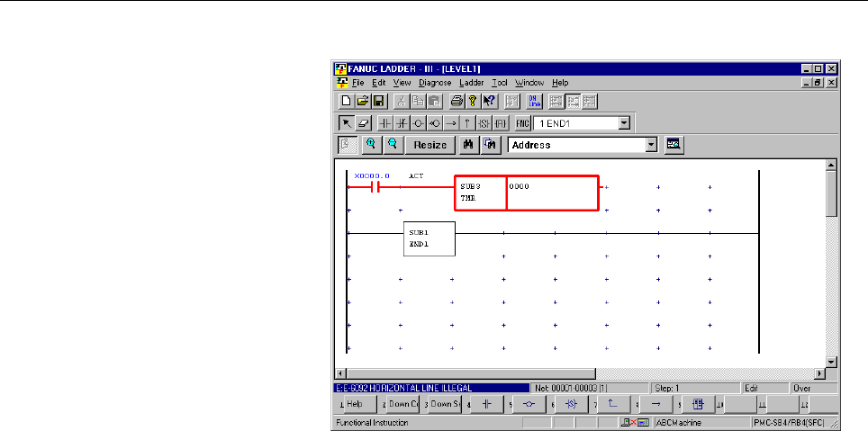Click the Copy icon in the toolbar
Image resolution: width=868 pixels, height=431 pixels.
point(418,101)
